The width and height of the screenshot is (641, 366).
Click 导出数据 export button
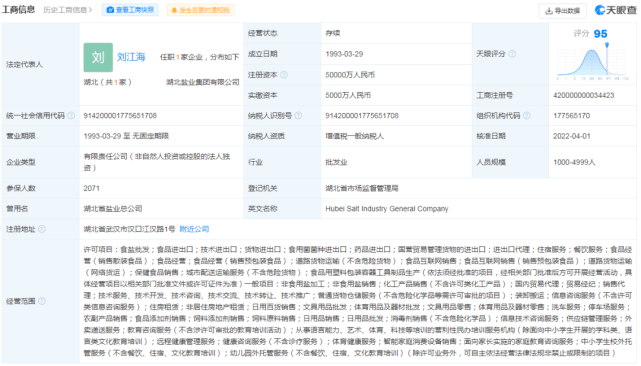click(x=563, y=11)
